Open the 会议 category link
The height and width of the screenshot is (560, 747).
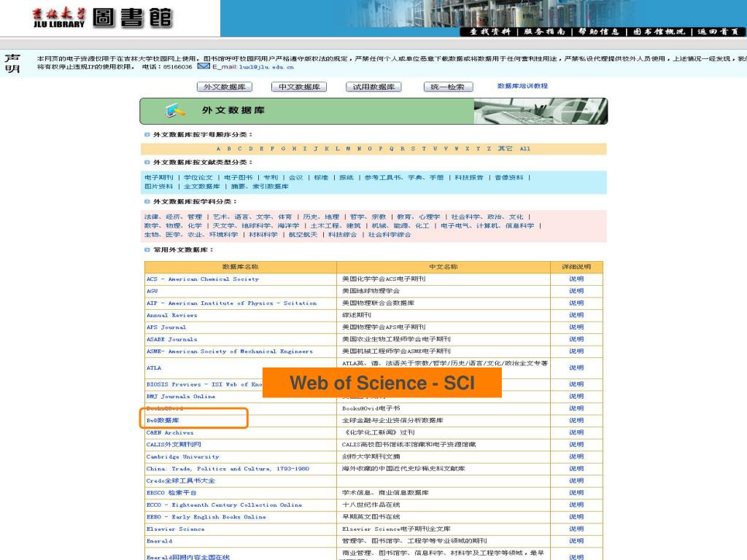pos(296,177)
